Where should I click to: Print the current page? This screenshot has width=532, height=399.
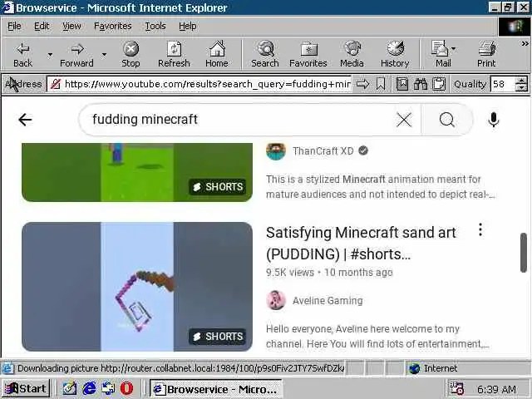coord(486,55)
